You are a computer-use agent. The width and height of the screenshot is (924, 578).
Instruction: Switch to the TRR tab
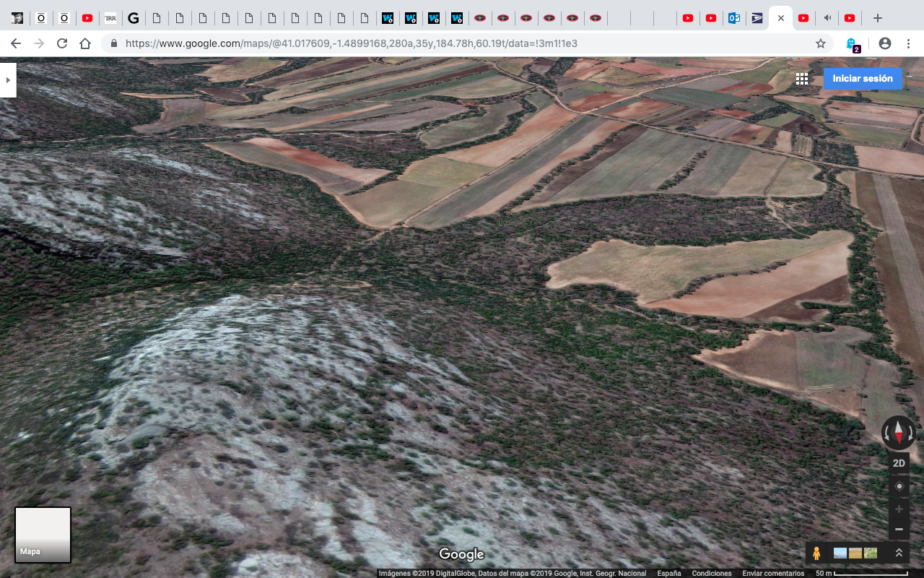point(110,18)
